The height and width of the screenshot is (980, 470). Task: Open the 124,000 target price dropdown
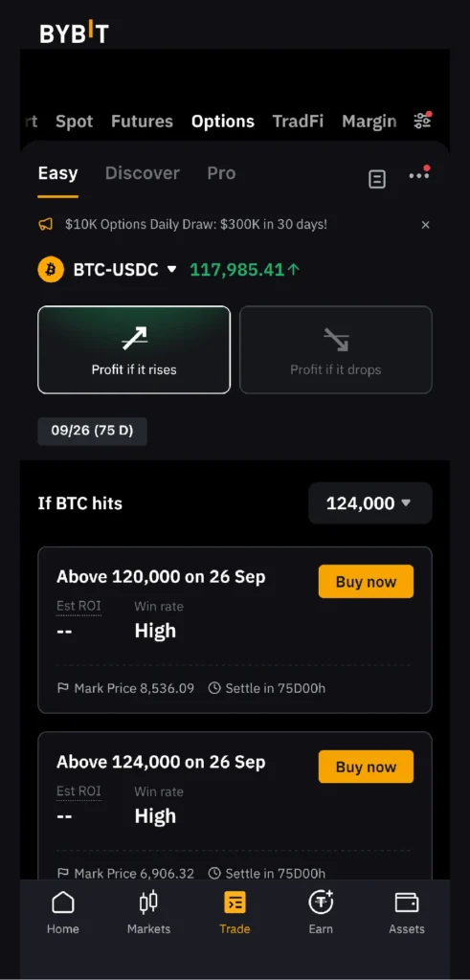tap(370, 503)
